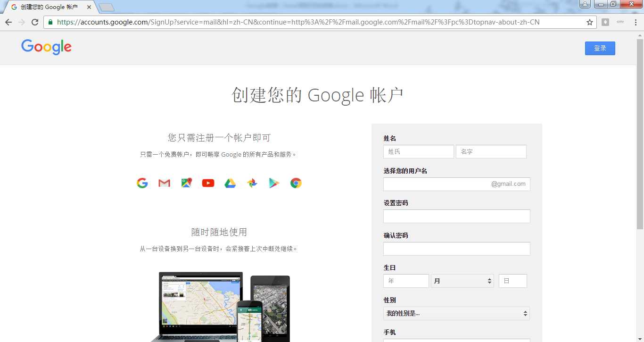Click the 确认密码 label
The width and height of the screenshot is (644, 342).
396,235
